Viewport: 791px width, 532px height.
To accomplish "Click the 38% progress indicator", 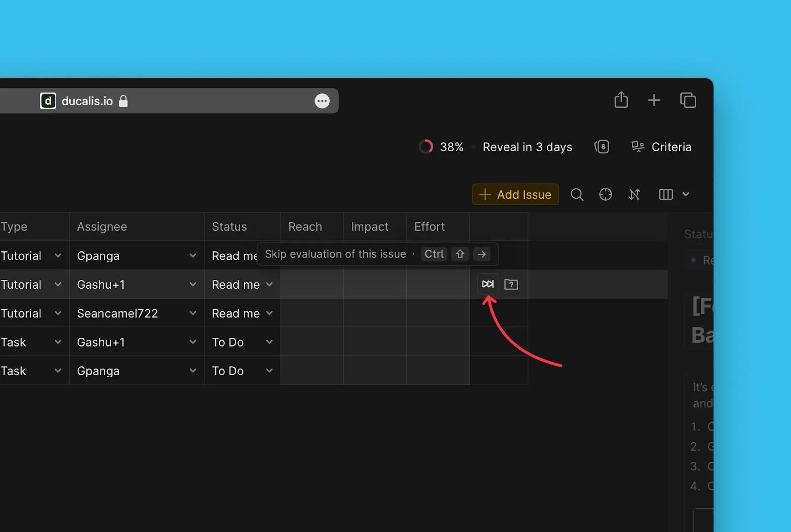I will (x=441, y=147).
